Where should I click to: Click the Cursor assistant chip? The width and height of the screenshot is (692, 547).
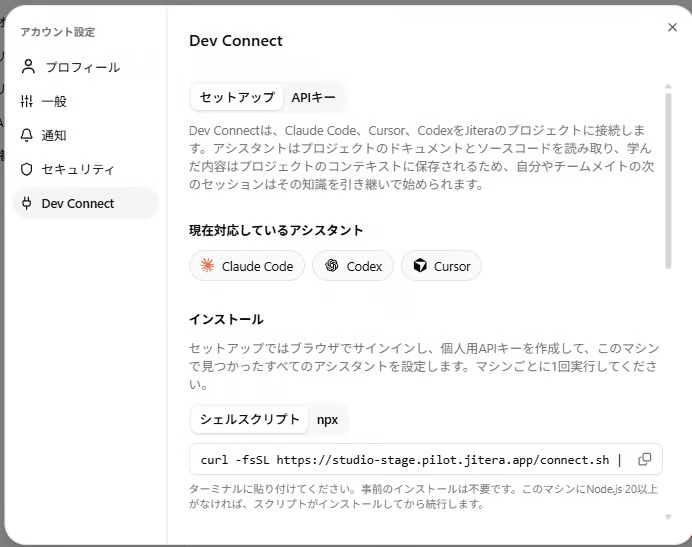tap(441, 266)
